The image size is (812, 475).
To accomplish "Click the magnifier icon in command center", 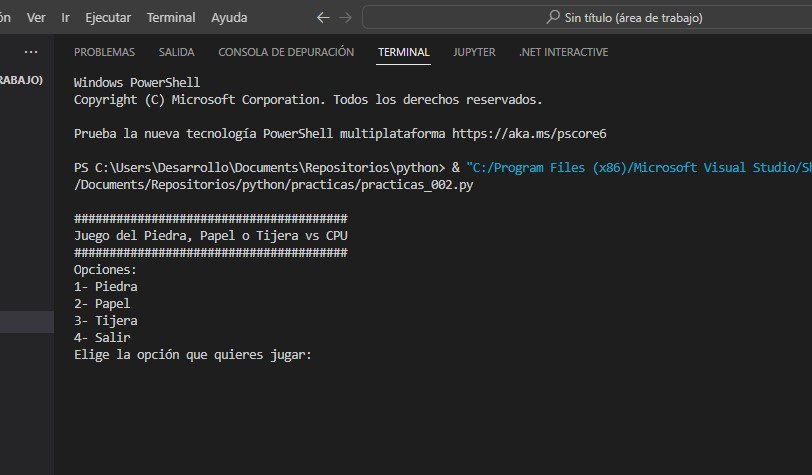I will [554, 18].
